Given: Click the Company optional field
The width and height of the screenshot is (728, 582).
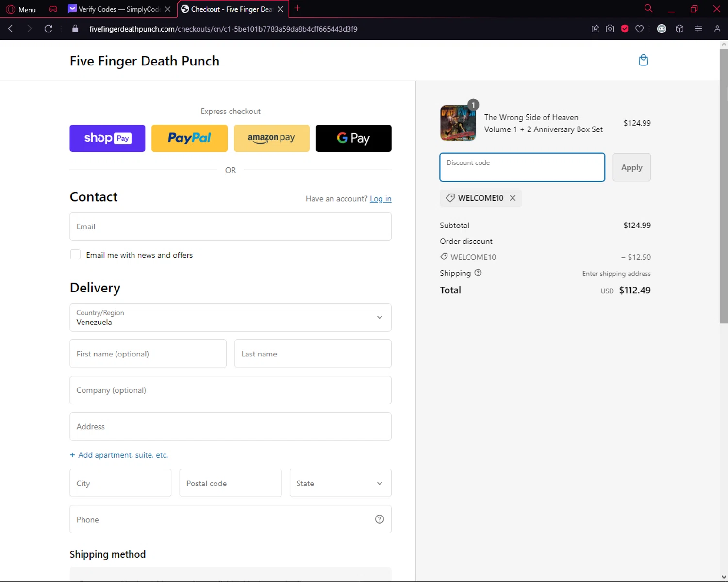Looking at the screenshot, I should (231, 390).
